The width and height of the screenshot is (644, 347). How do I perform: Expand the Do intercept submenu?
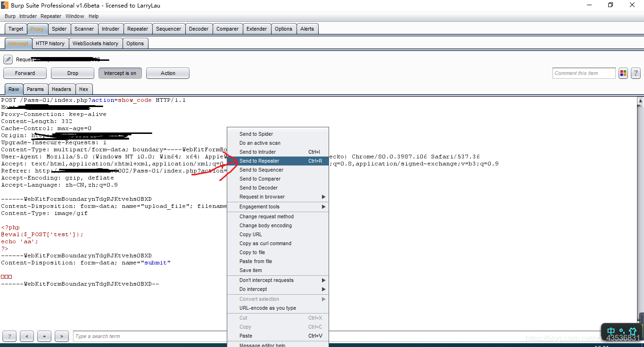278,289
